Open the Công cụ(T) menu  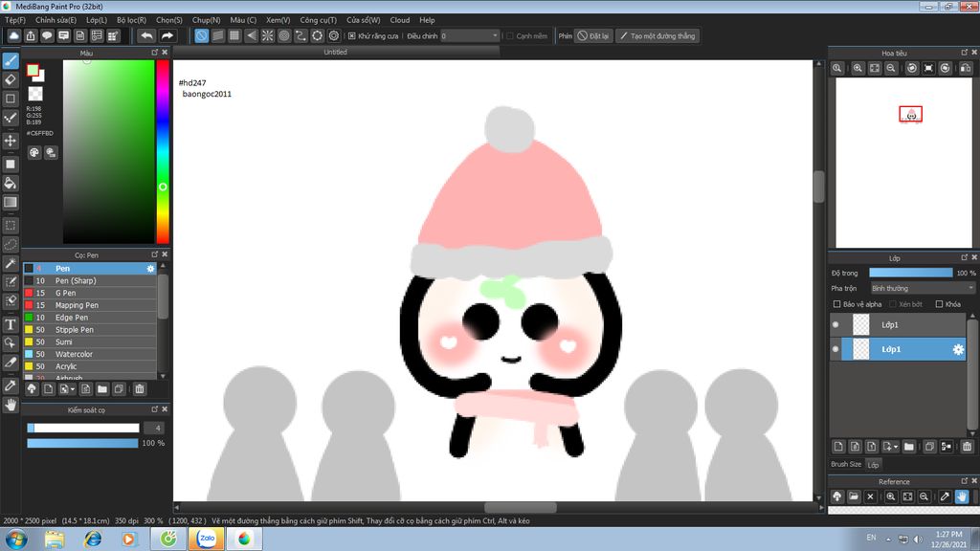318,20
